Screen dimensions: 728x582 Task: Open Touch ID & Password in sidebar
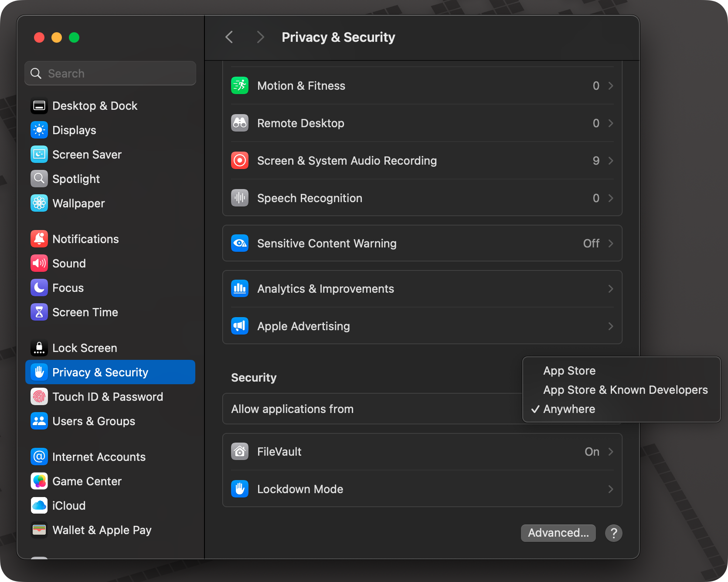[107, 397]
